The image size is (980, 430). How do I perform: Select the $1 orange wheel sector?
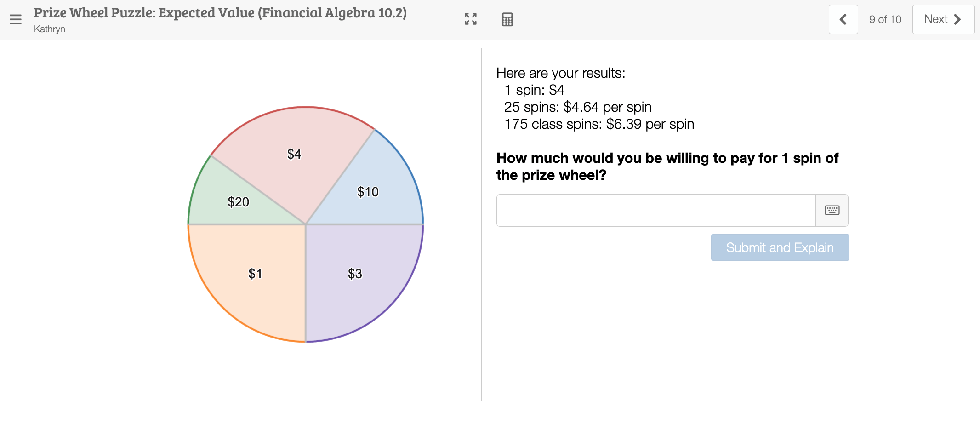pos(255,274)
